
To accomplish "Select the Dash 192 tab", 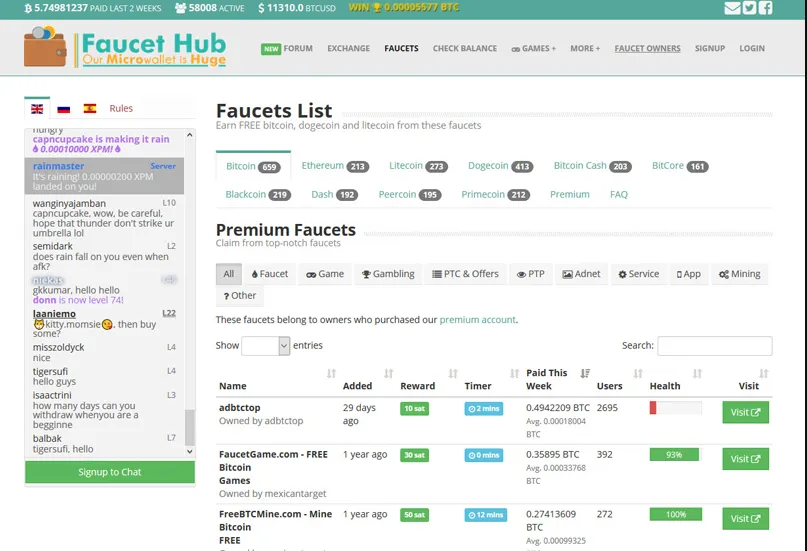I will point(334,194).
